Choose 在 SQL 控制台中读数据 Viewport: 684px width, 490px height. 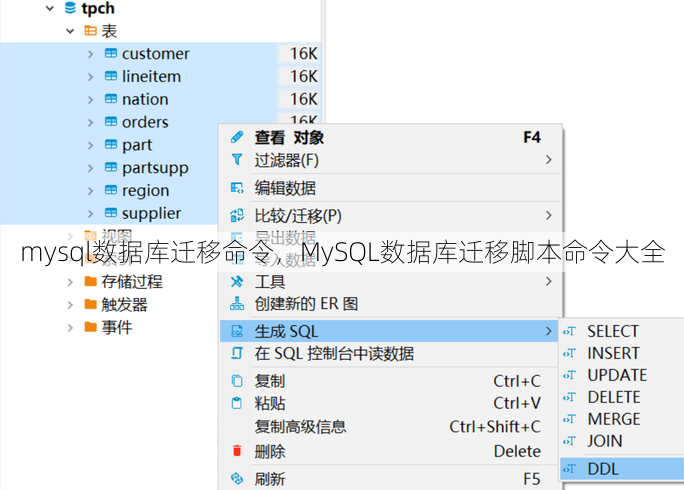390,353
